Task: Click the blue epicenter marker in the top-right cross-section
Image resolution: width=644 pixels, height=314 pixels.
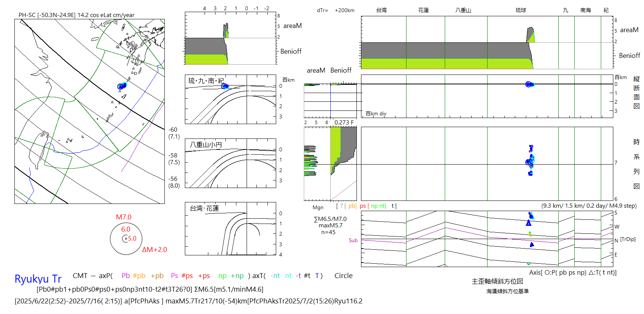Action: (x=529, y=84)
